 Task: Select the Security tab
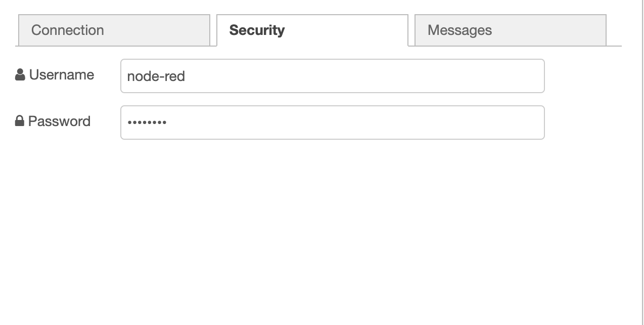coord(312,30)
